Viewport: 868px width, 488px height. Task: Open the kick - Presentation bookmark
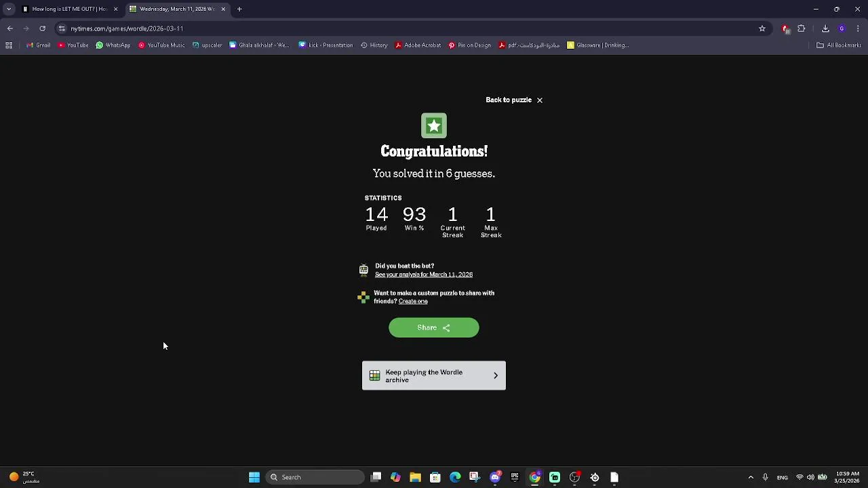(326, 45)
